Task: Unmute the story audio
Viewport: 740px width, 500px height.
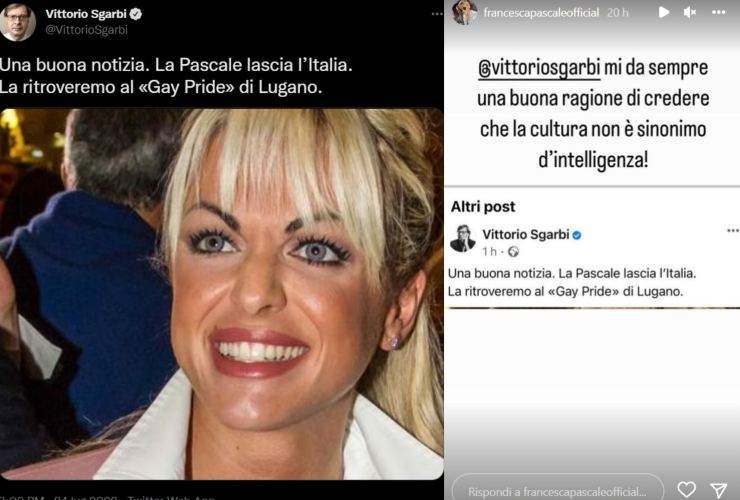Action: (x=690, y=12)
